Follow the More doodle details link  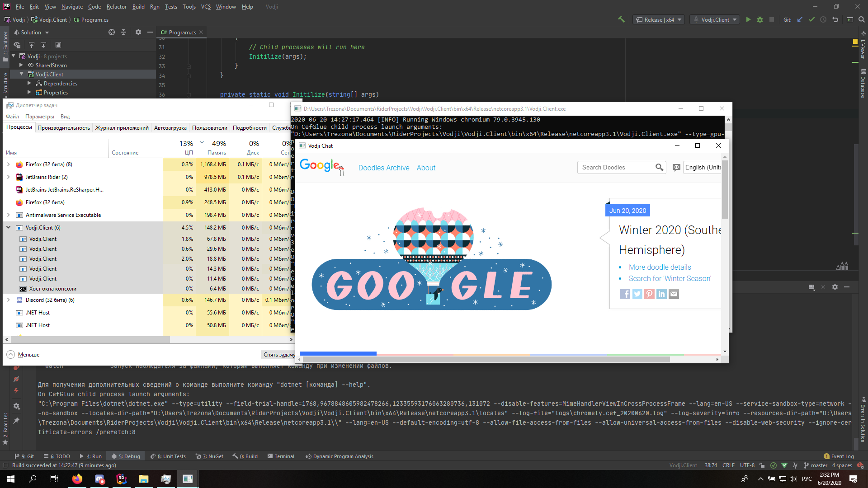660,267
